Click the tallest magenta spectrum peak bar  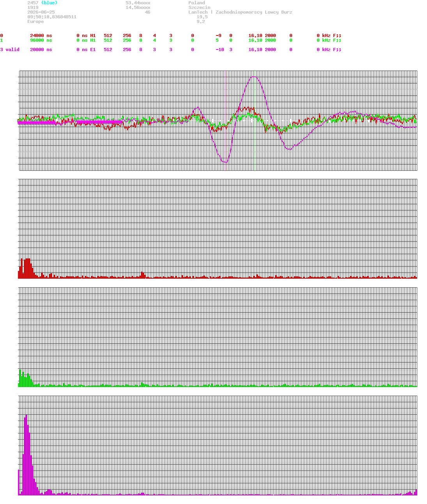(x=26, y=455)
